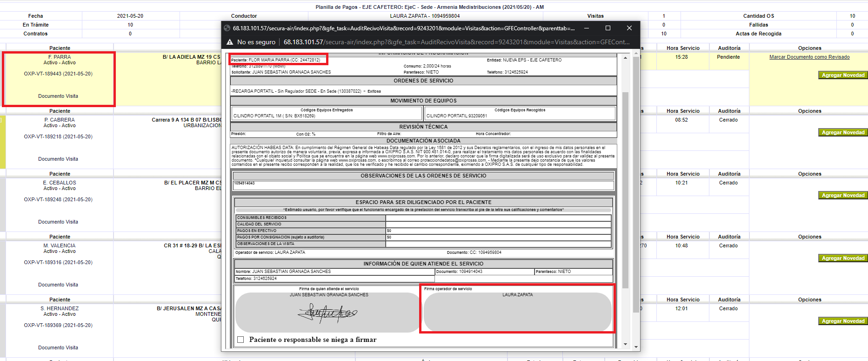
Task: Click the 'MOVIMIENTO DE EQUIPOS' section header
Action: pyautogui.click(x=423, y=101)
